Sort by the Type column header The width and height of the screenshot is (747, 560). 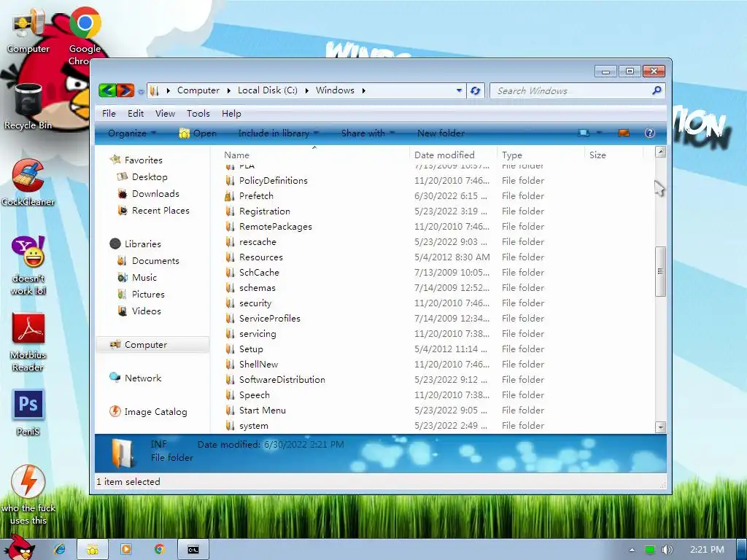(x=541, y=155)
